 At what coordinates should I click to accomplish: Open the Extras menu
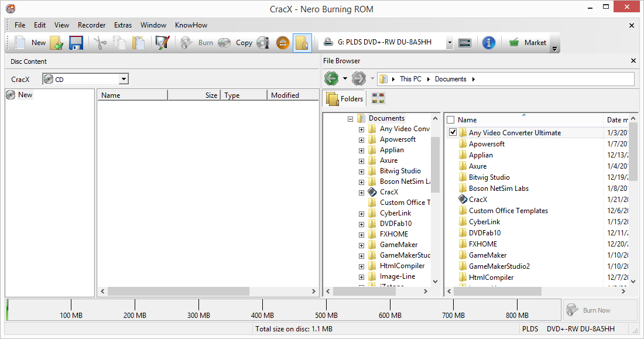(x=123, y=25)
